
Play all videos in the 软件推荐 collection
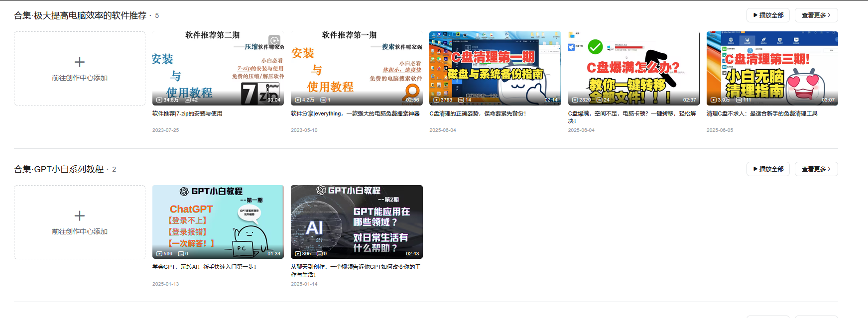coord(768,15)
